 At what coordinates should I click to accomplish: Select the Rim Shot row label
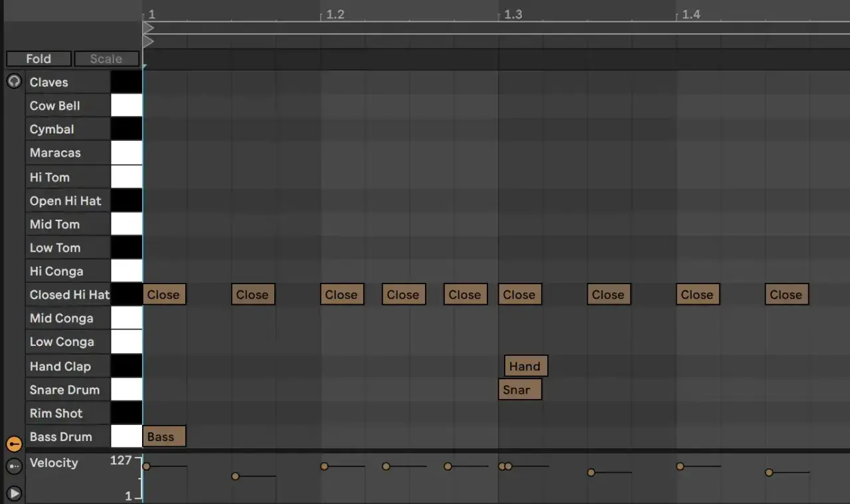click(x=68, y=414)
